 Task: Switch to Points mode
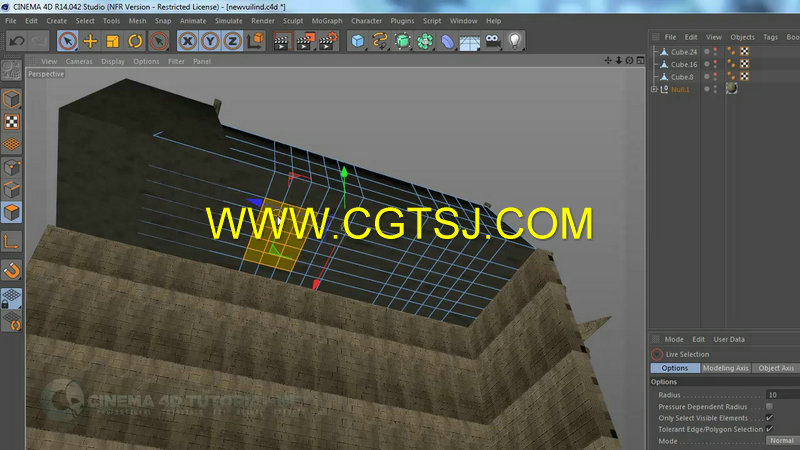(11, 167)
